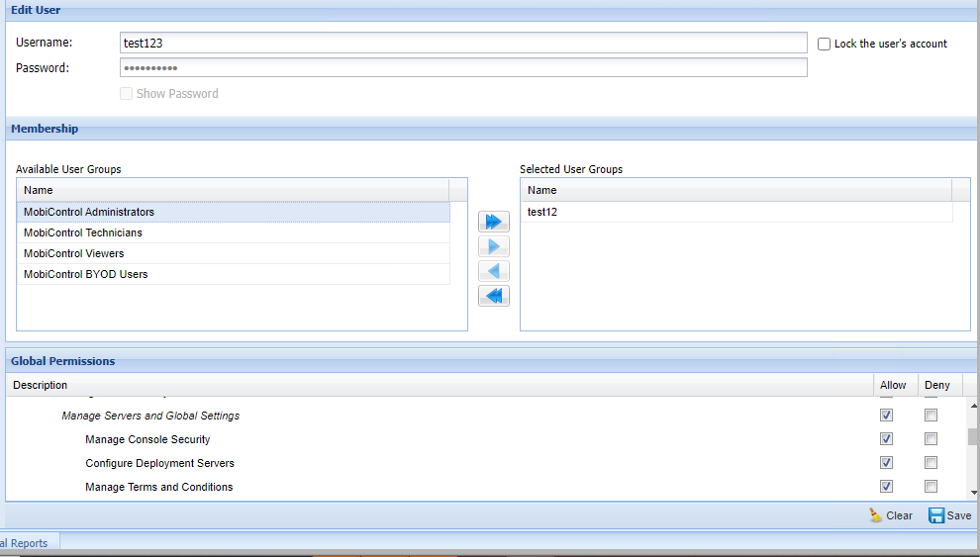Click the remove selected group left-arrow button
This screenshot has width=980, height=557.
coord(493,271)
